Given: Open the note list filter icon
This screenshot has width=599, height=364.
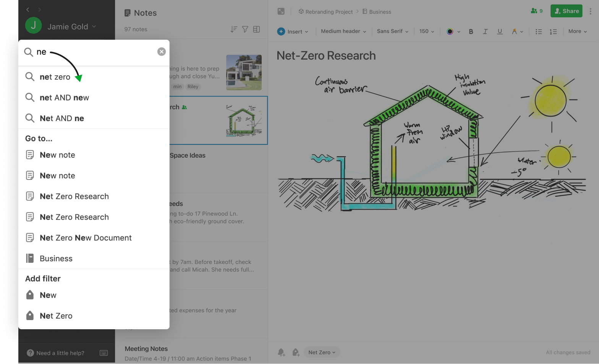Looking at the screenshot, I should pyautogui.click(x=245, y=29).
